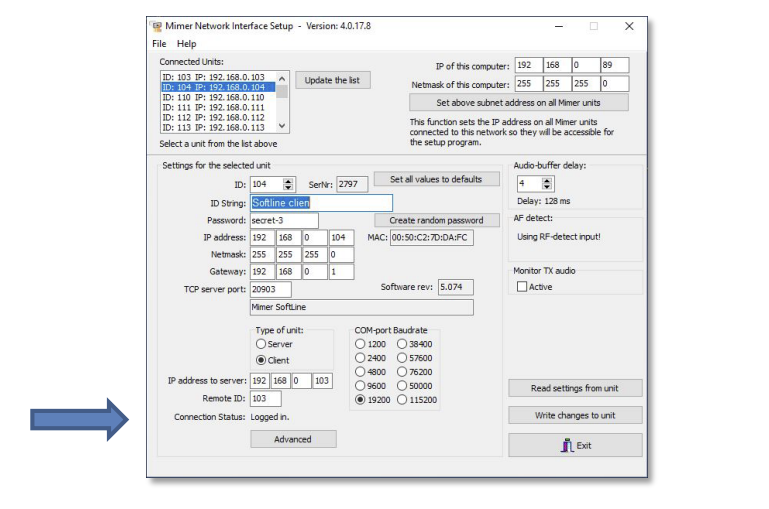Click Create random password button

coord(436,220)
